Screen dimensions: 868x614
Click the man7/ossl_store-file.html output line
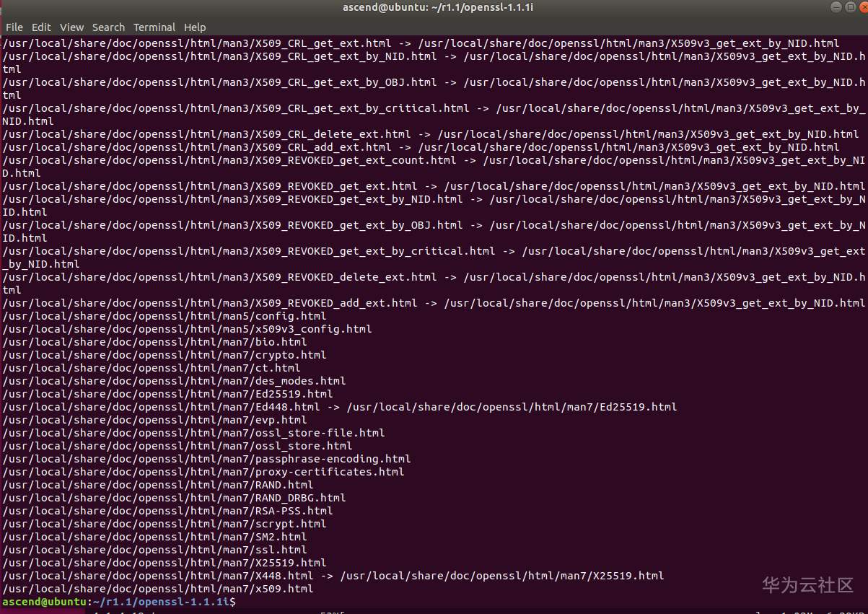(x=193, y=433)
